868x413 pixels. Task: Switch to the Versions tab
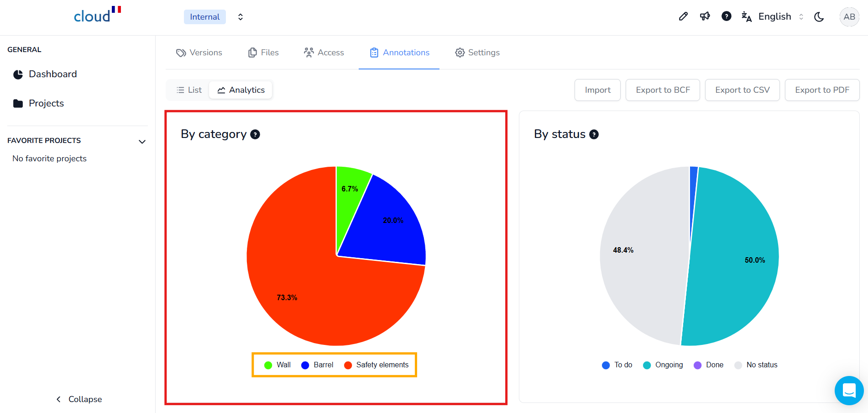199,53
